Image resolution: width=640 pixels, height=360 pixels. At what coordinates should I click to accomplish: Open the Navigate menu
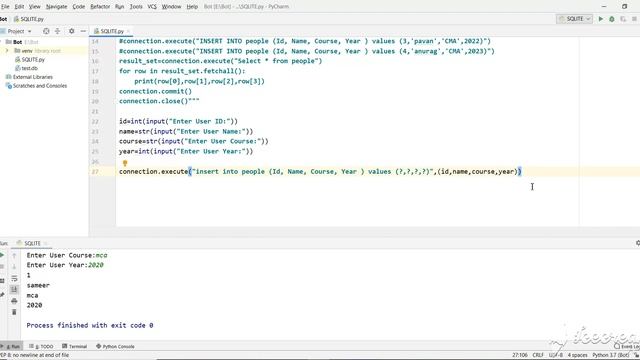coord(56,7)
